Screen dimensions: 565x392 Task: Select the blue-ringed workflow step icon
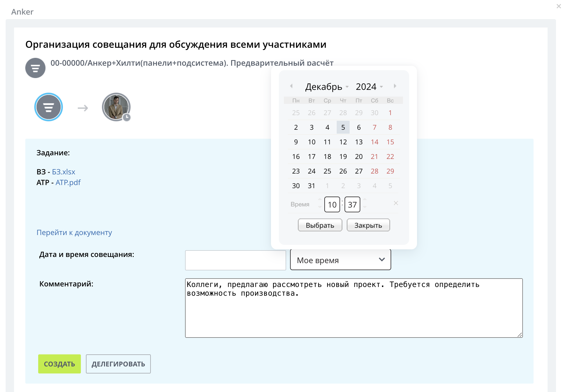point(49,107)
